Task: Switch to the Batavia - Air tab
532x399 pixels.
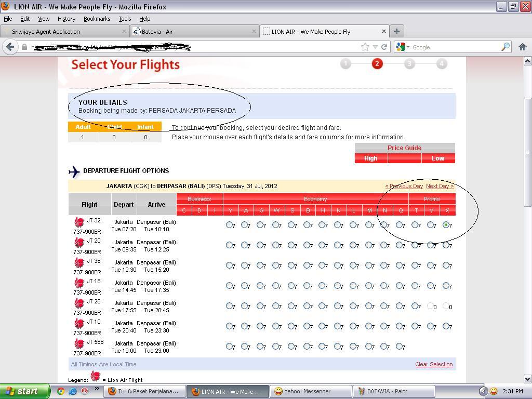Action: tap(195, 31)
